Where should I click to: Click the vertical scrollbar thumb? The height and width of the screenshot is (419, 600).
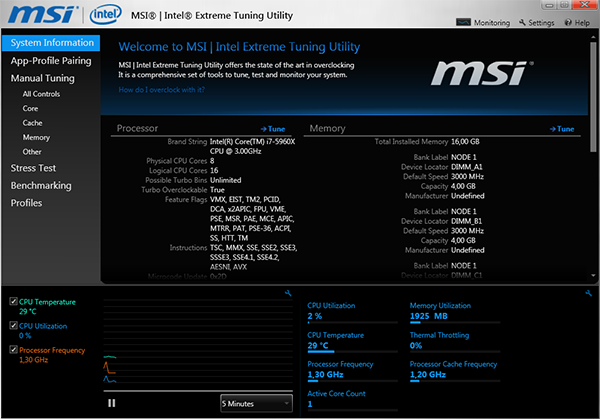click(x=593, y=97)
